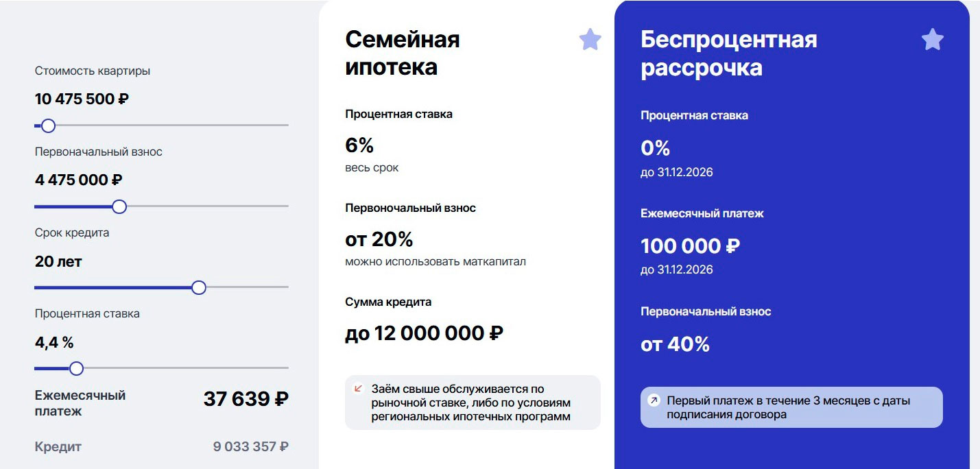The height and width of the screenshot is (469, 980).
Task: Click the Срок кредита slider handle
Action: pos(199,287)
